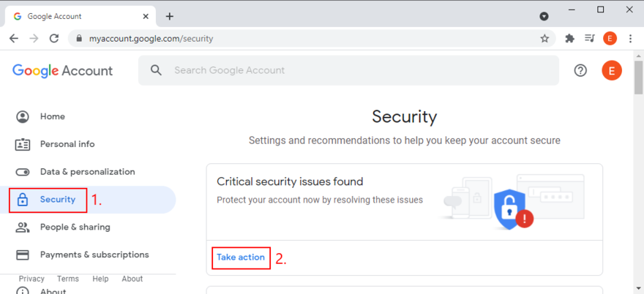
Task: Open Data & personalization settings
Action: tap(87, 172)
